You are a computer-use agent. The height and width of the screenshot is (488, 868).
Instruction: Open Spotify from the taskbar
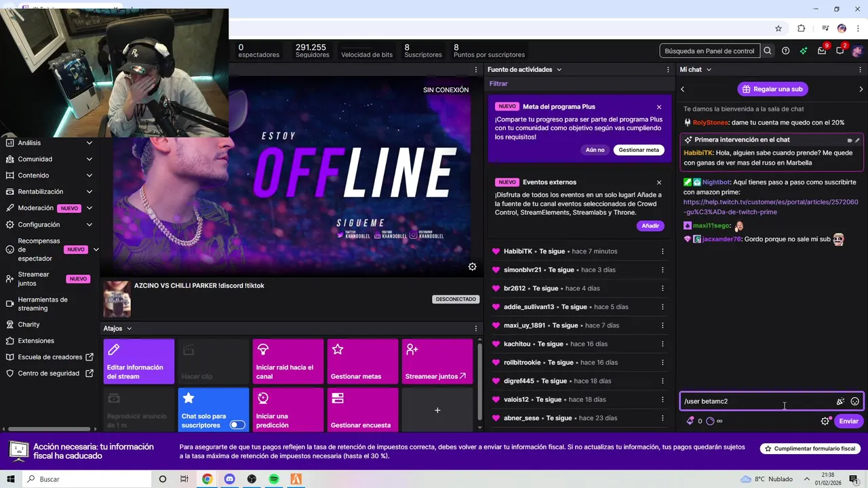point(274,479)
